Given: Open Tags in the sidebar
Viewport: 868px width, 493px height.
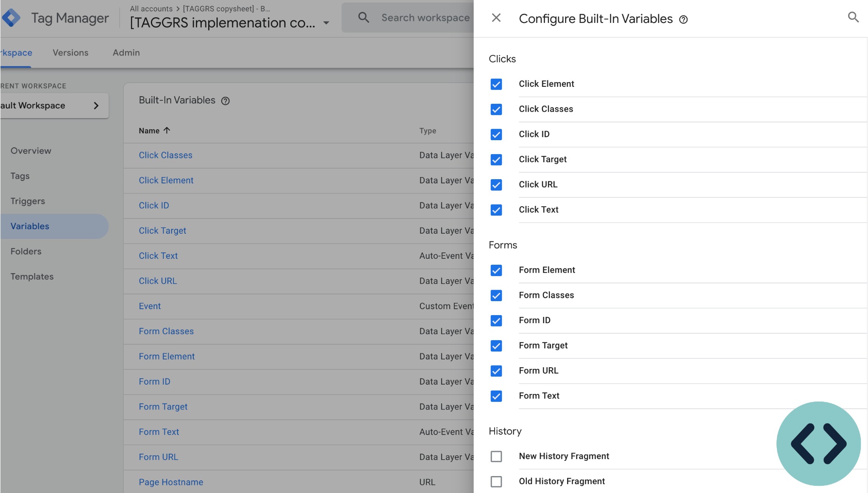Looking at the screenshot, I should point(20,176).
